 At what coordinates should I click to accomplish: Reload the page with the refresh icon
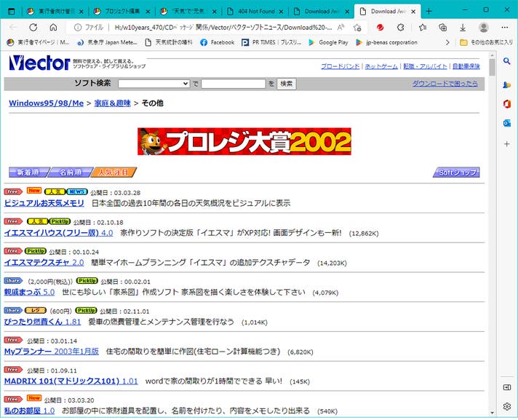point(33,27)
